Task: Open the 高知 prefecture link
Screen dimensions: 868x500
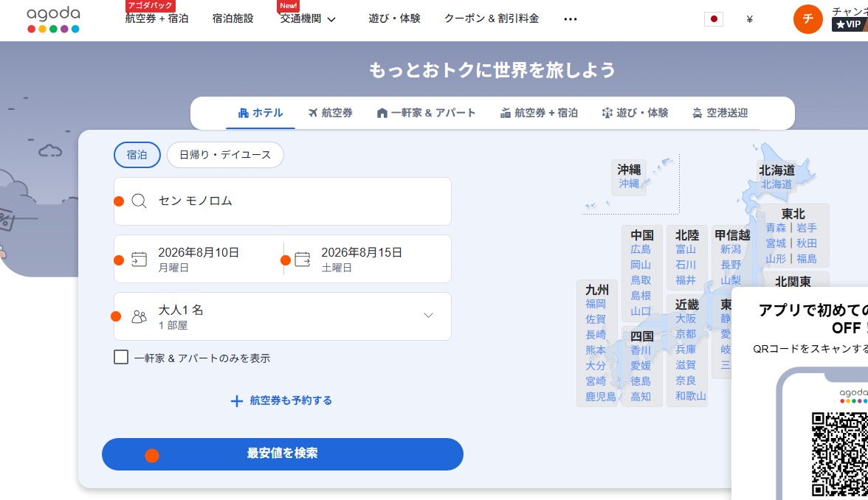Action: tap(641, 397)
